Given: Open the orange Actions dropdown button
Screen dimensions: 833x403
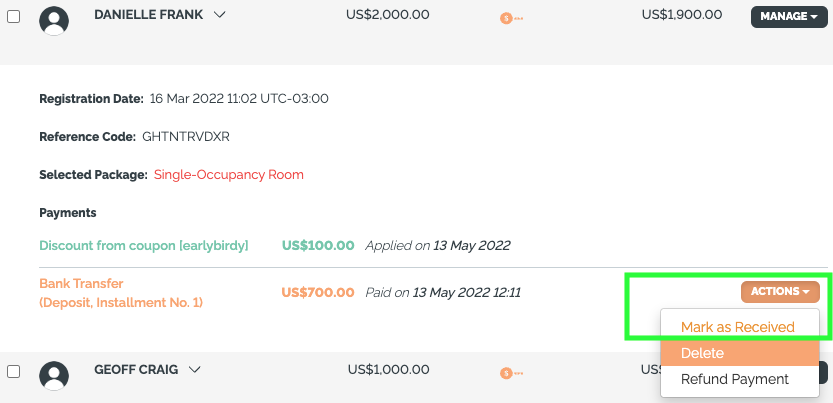Looking at the screenshot, I should point(780,291).
